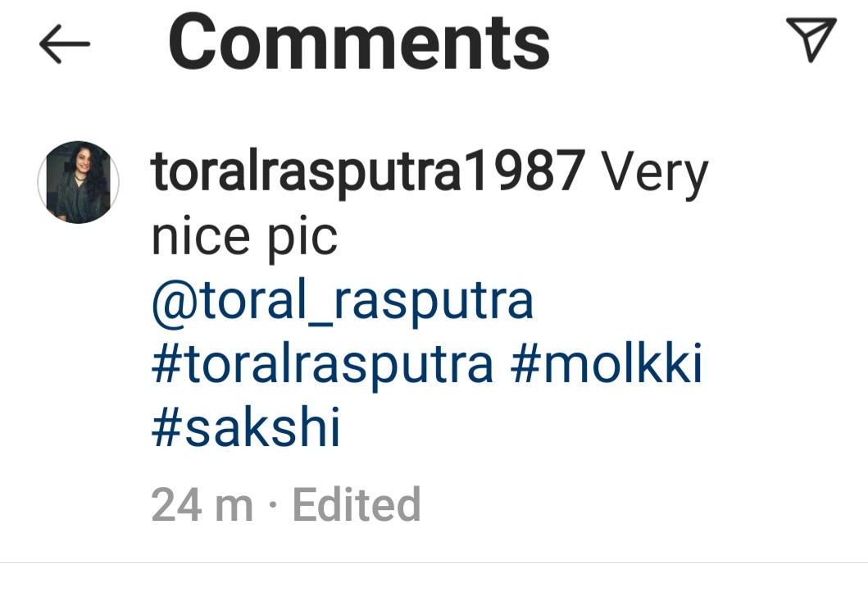868x593 pixels.
Task: Tap the paper plane share icon
Action: pyautogui.click(x=811, y=39)
